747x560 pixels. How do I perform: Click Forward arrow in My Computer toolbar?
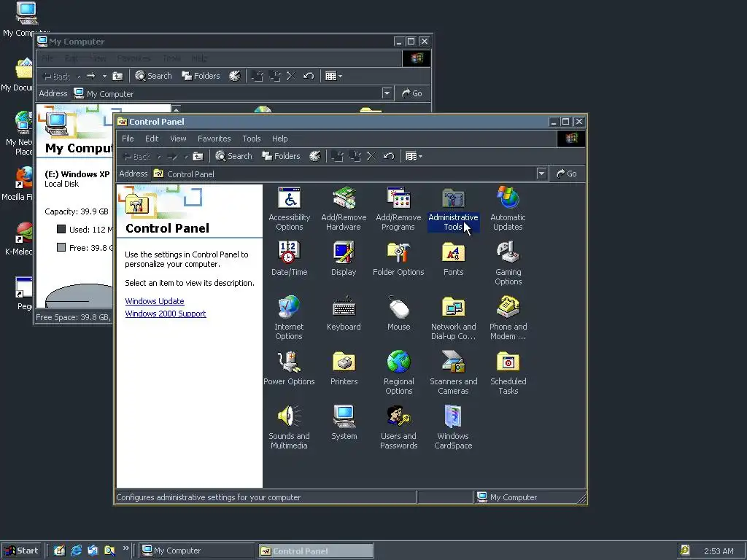[91, 76]
